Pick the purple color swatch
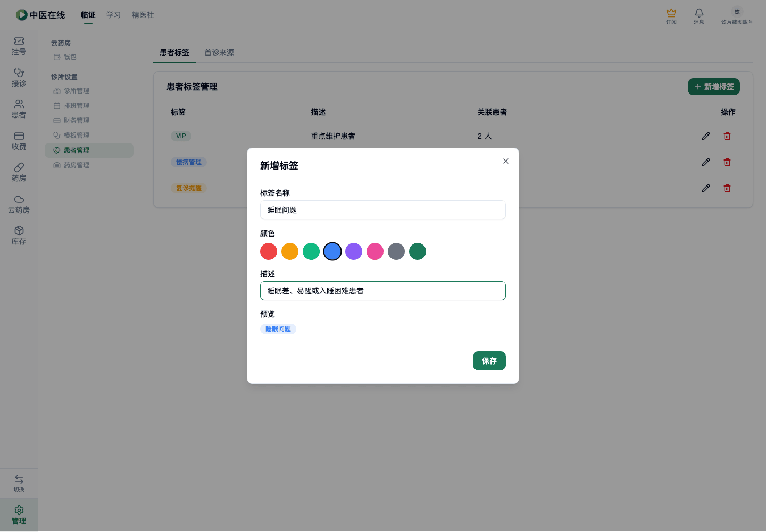The width and height of the screenshot is (766, 532). pos(354,251)
